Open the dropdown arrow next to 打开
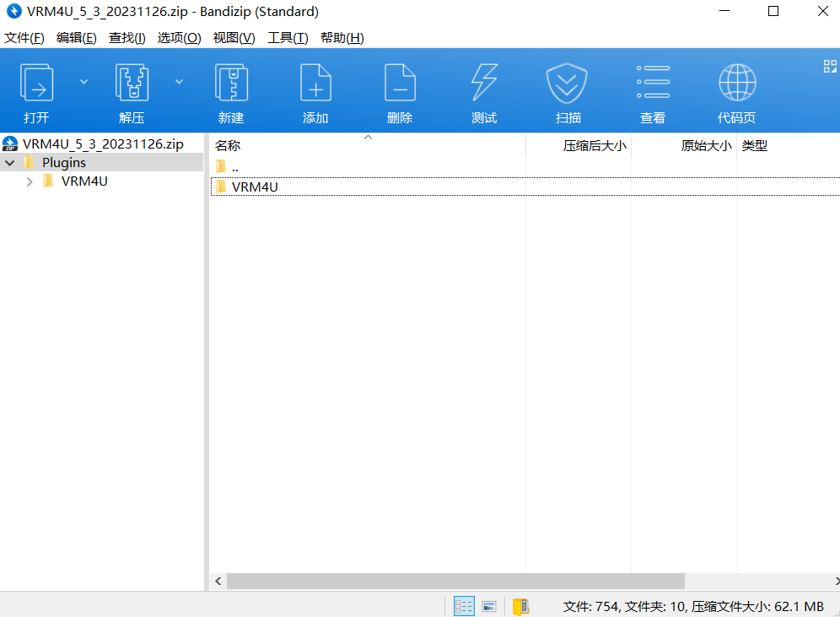The height and width of the screenshot is (617, 840). tap(83, 82)
